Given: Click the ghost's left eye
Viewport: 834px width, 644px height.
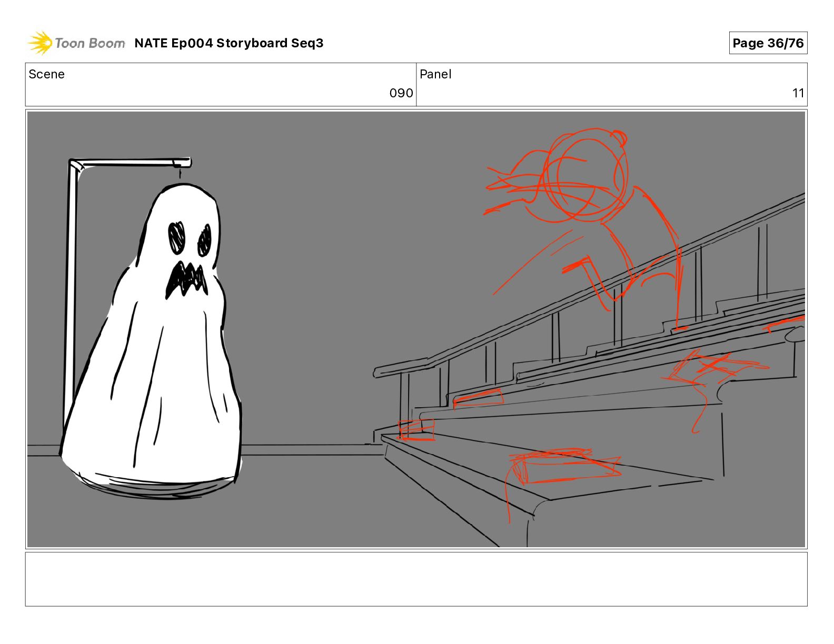Looking at the screenshot, I should (177, 236).
